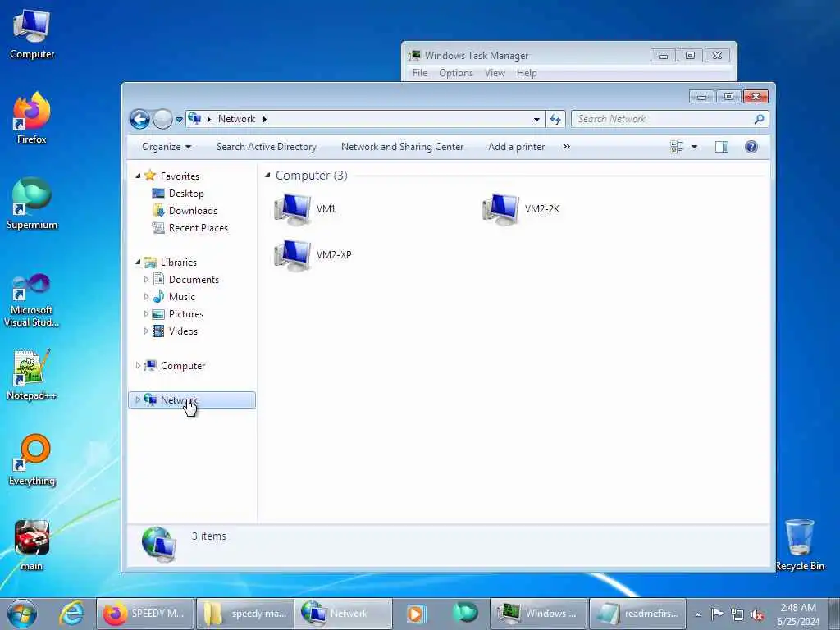Open the Options menu in Task Manager

456,73
